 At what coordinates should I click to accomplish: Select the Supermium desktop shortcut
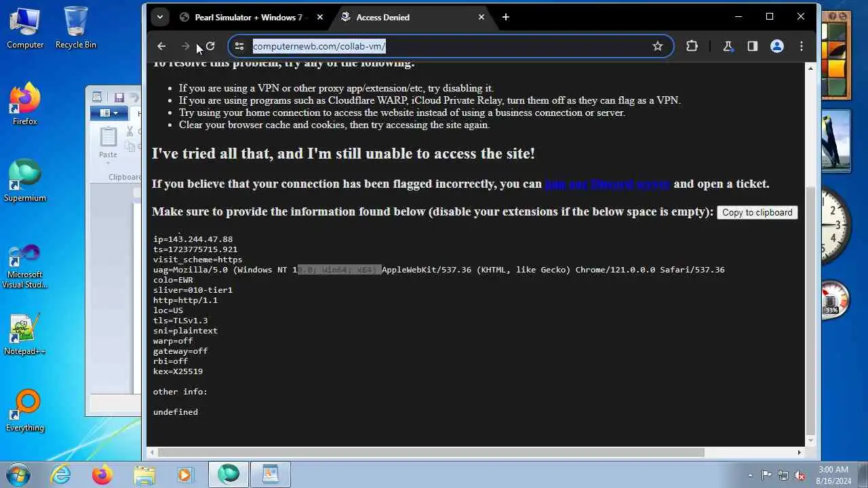(25, 180)
